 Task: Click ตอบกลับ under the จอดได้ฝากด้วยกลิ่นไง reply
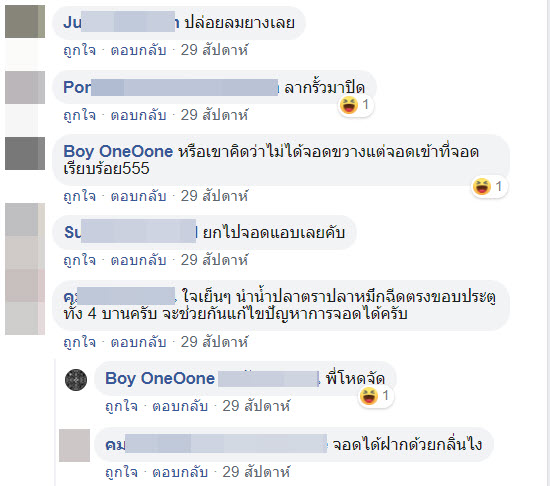[x=180, y=472]
